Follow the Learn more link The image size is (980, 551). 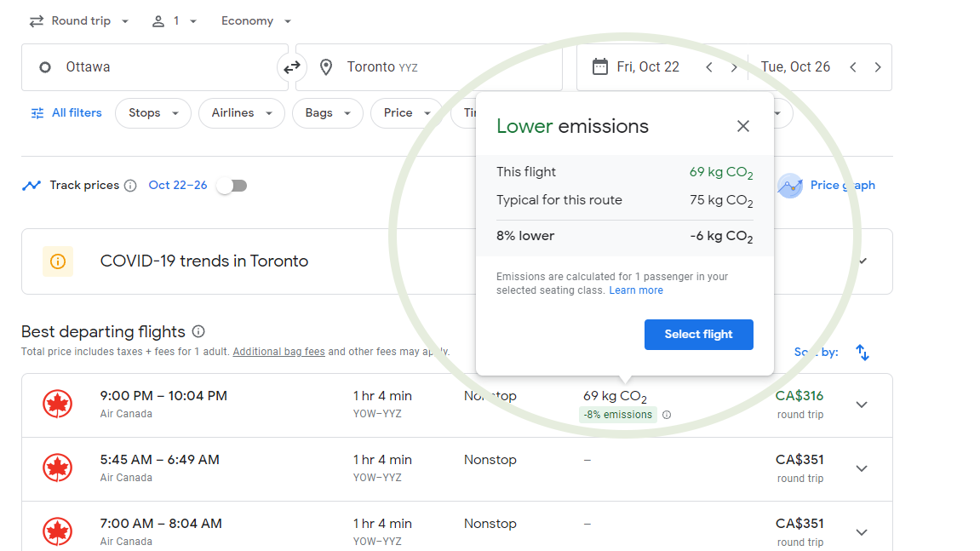click(x=636, y=290)
